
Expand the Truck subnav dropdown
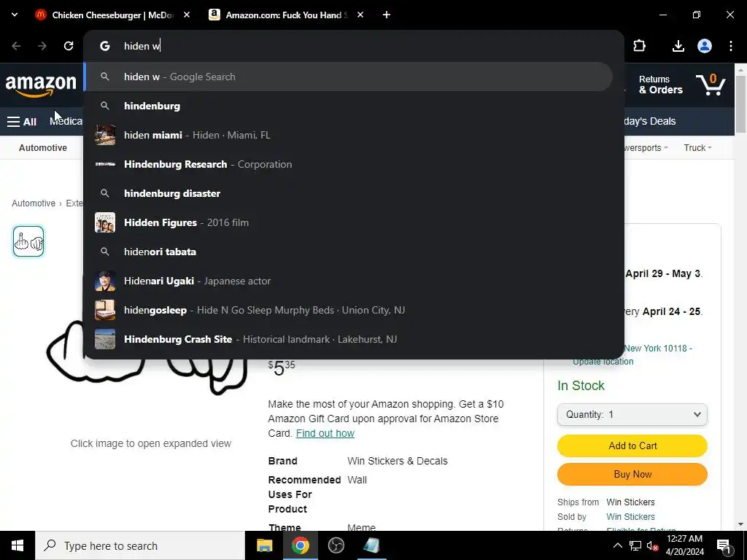coord(697,147)
